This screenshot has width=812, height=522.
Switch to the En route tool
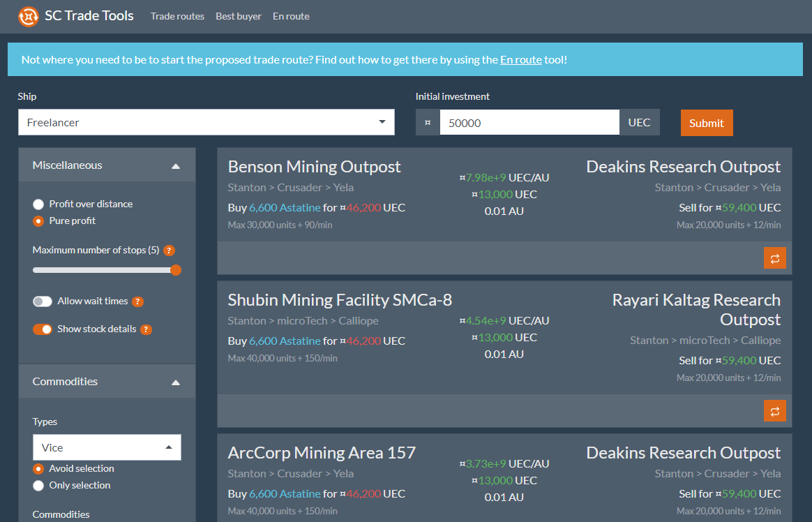click(291, 16)
